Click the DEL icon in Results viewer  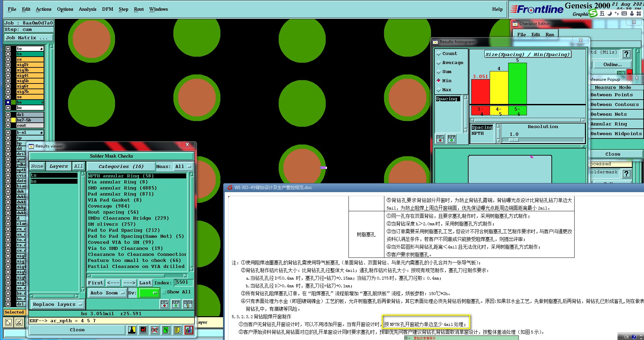(x=164, y=304)
